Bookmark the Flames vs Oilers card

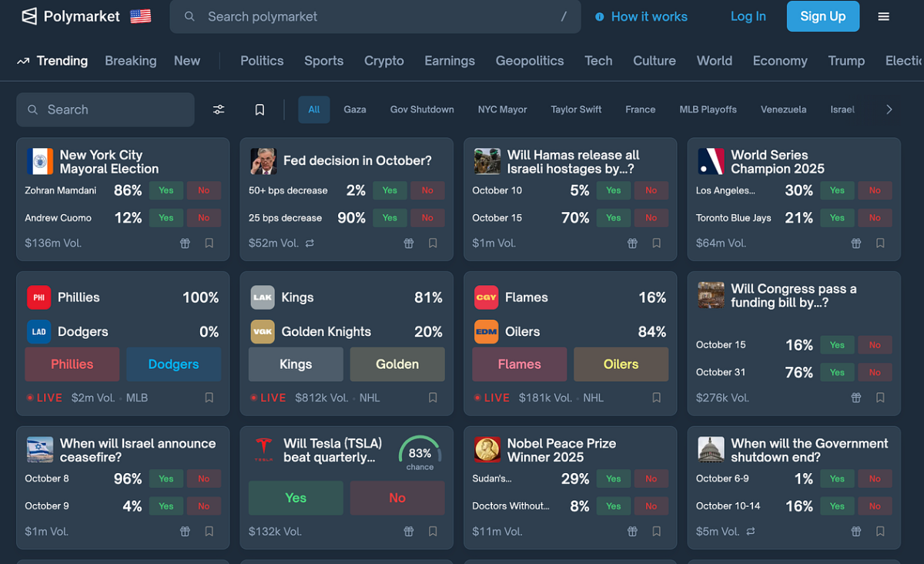click(x=656, y=398)
